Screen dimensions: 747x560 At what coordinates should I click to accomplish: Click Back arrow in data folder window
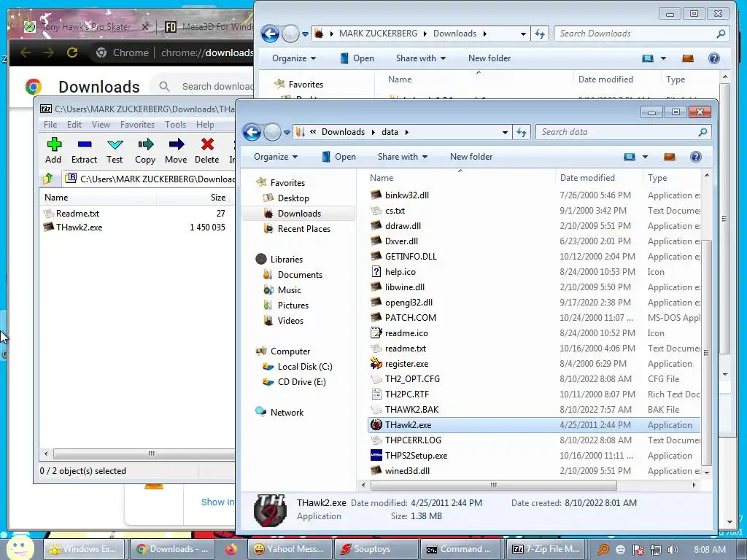click(252, 133)
